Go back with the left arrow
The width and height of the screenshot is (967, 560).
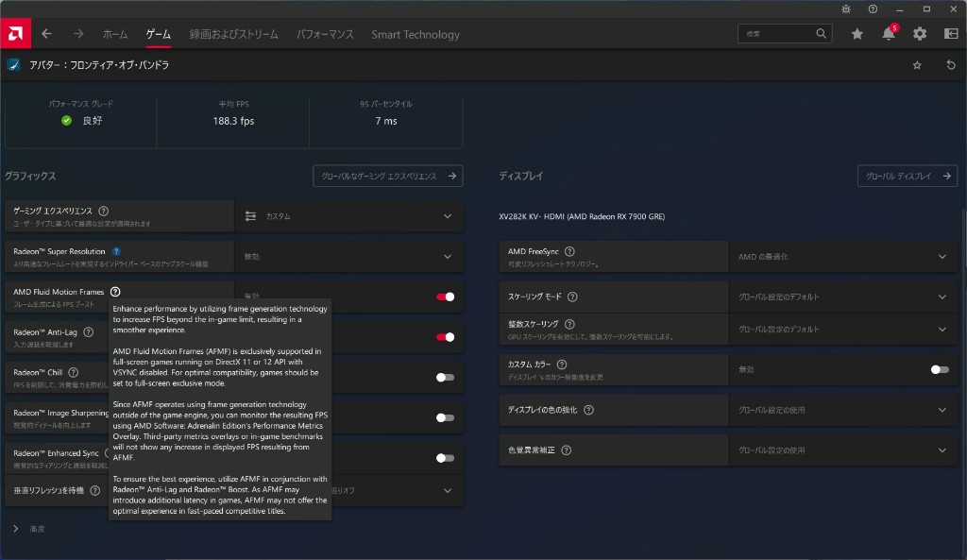46,34
